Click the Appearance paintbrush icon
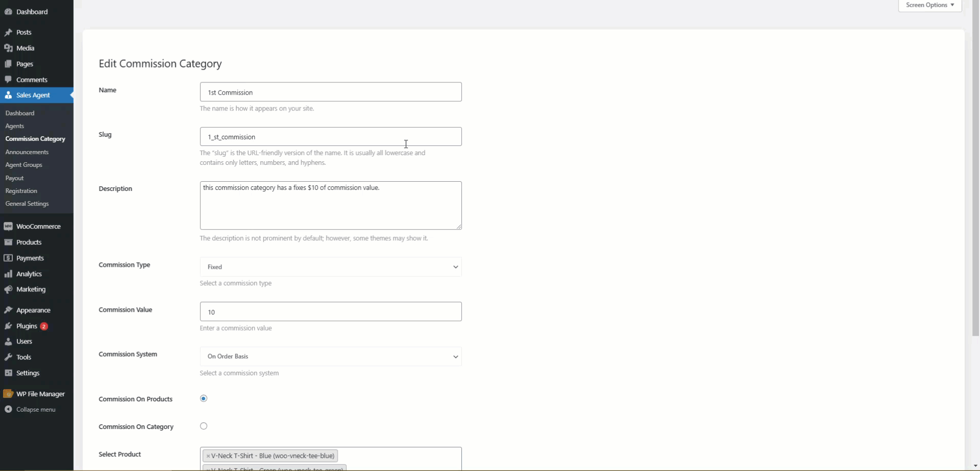Image resolution: width=980 pixels, height=471 pixels. click(x=8, y=310)
